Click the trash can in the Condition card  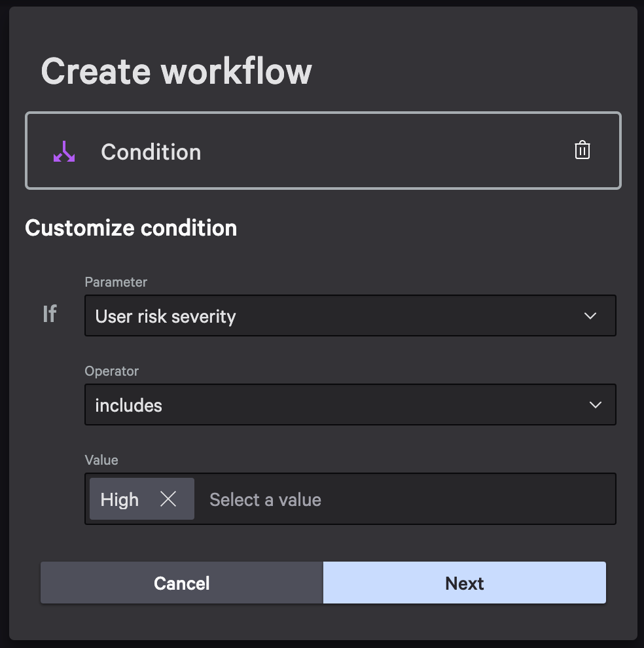(x=582, y=150)
